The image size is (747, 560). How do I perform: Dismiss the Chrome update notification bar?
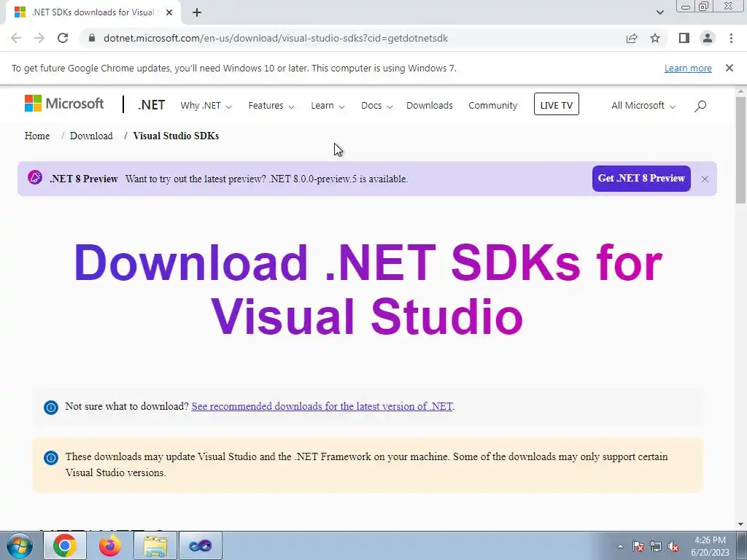(729, 68)
